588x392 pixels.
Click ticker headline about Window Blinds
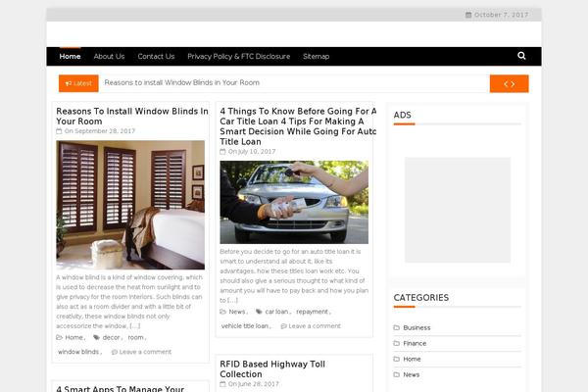[x=182, y=82]
